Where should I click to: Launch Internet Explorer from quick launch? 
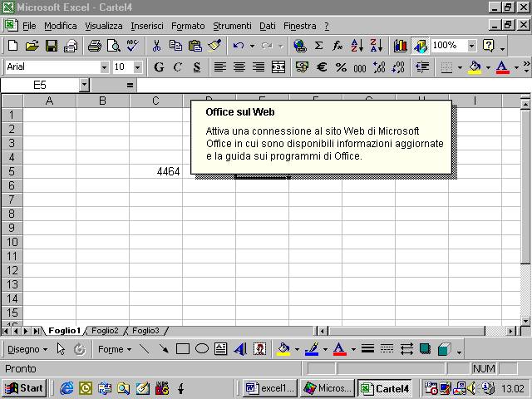pyautogui.click(x=66, y=388)
